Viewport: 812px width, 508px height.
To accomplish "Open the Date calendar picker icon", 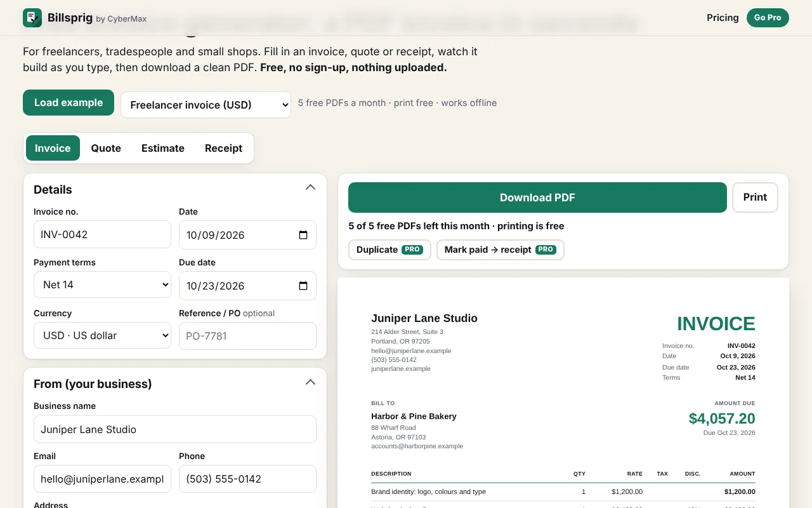I will coord(303,235).
